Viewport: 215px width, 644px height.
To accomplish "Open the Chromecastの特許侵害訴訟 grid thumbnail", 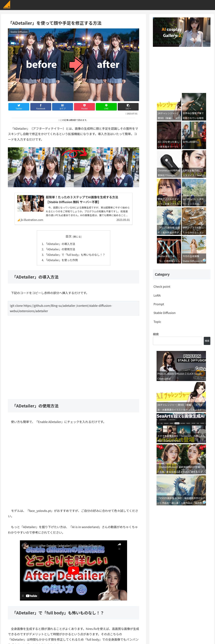I will pos(169,164).
